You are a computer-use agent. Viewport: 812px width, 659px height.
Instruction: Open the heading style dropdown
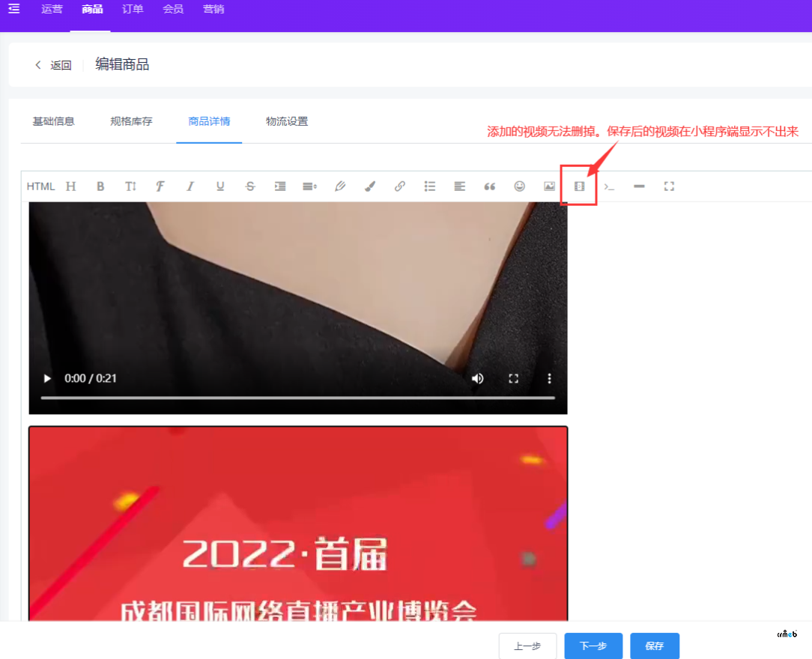coord(71,186)
